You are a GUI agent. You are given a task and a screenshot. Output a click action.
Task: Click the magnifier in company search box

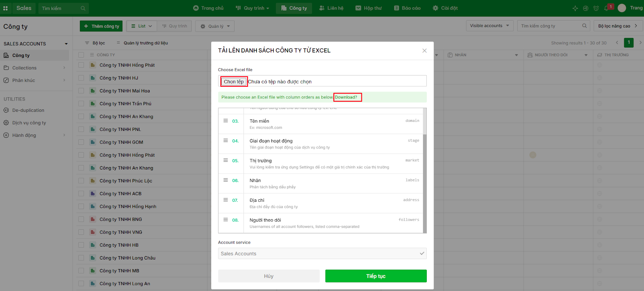point(584,26)
